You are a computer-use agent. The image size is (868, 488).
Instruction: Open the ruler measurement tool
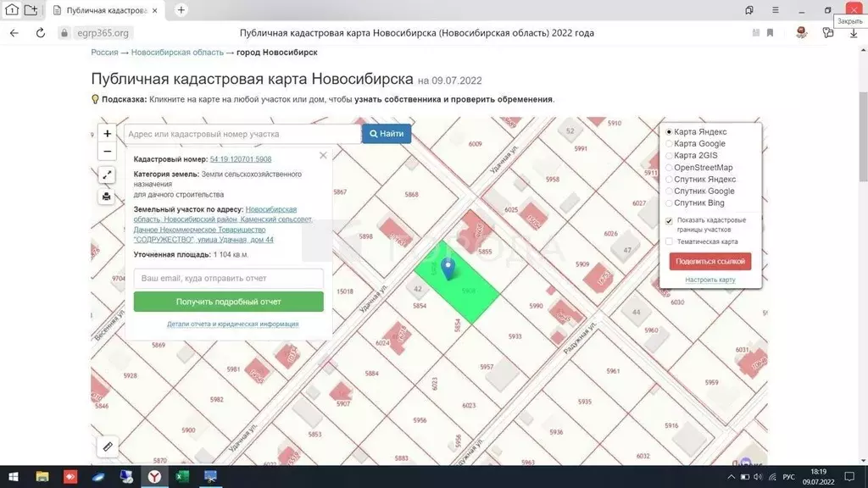point(107,445)
